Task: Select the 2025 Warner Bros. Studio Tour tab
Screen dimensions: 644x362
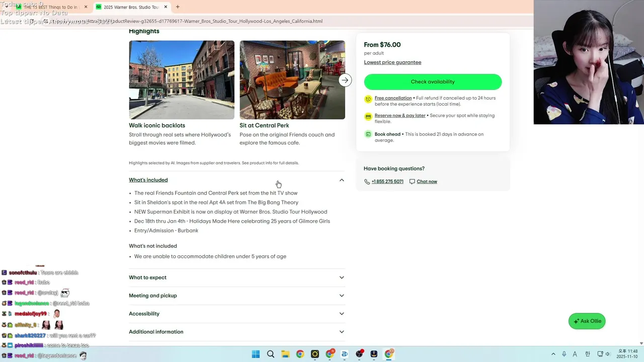Action: (x=131, y=7)
